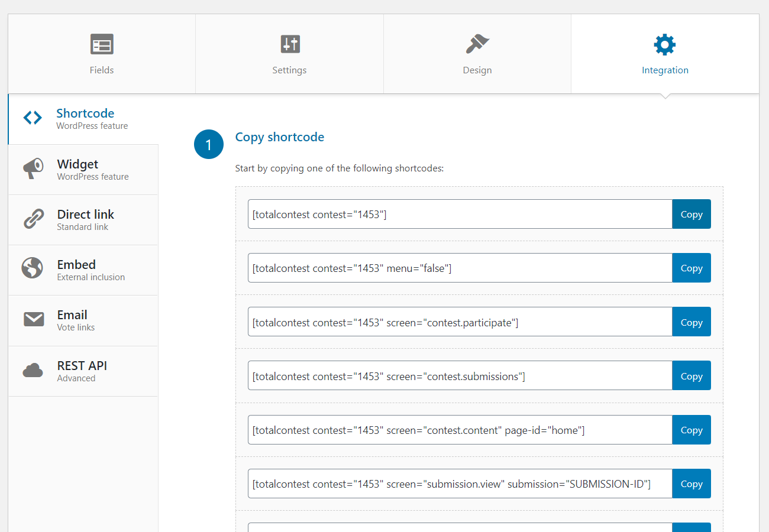Select the Shortcode sidebar title

point(85,113)
